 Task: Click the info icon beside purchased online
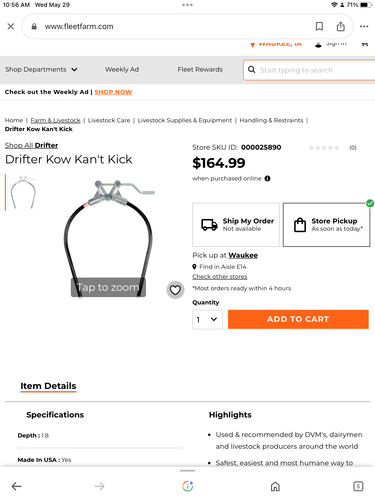click(267, 179)
